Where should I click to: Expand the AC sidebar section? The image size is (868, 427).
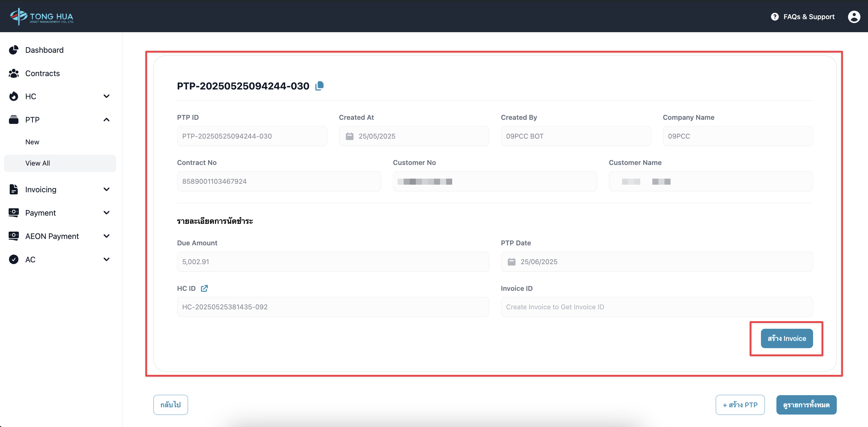(x=106, y=260)
